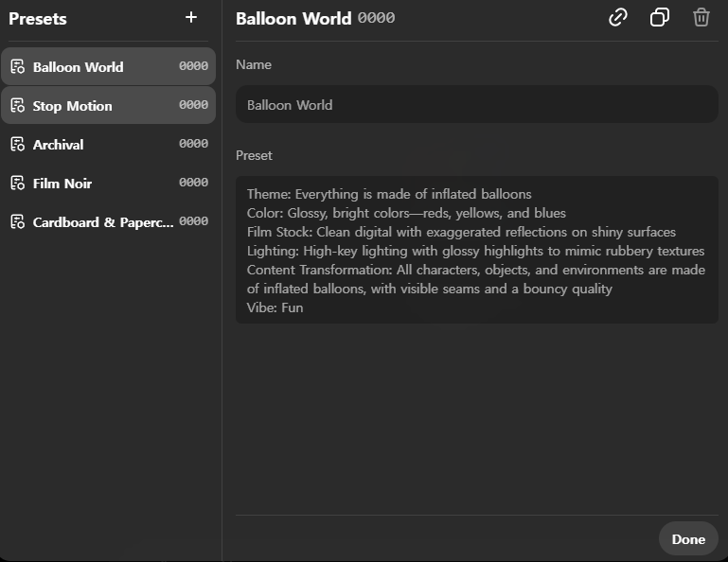Click the Preset field label
The height and width of the screenshot is (562, 728).
click(x=254, y=155)
